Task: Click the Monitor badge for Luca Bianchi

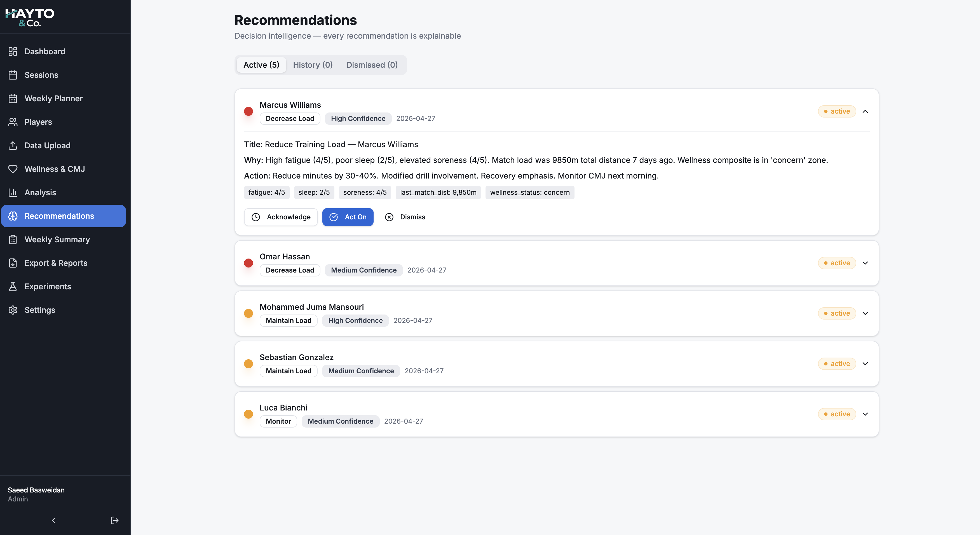Action: [278, 421]
